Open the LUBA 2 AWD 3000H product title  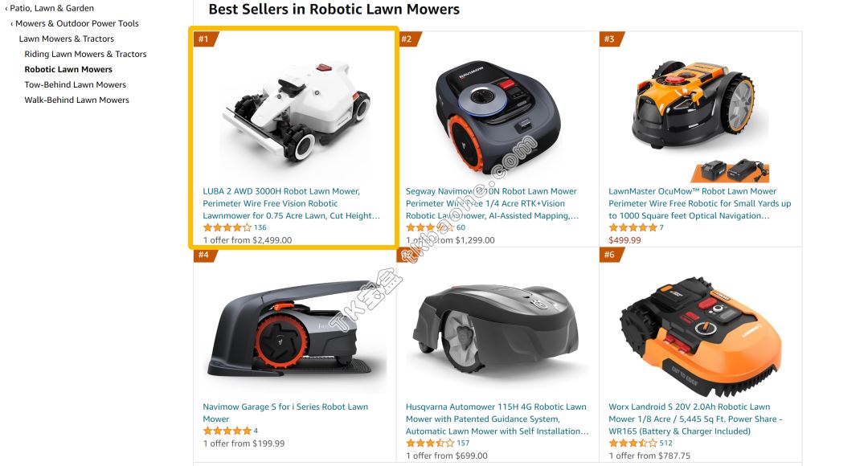point(291,203)
